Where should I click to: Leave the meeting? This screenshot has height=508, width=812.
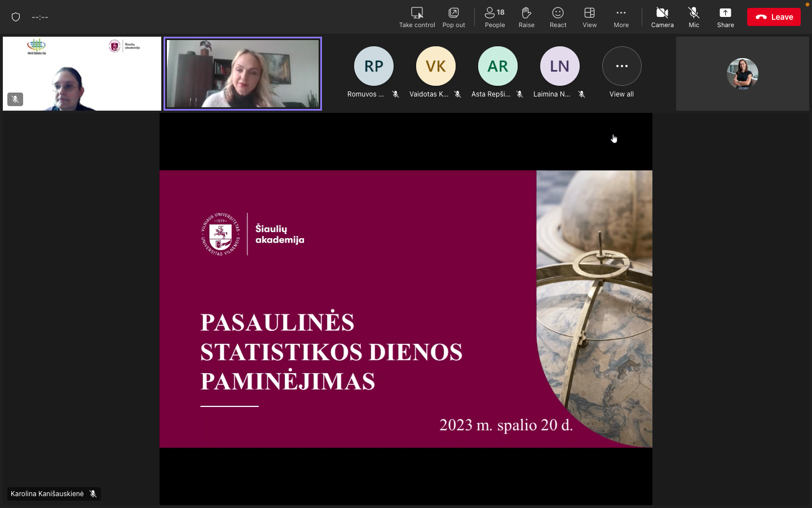click(x=774, y=17)
